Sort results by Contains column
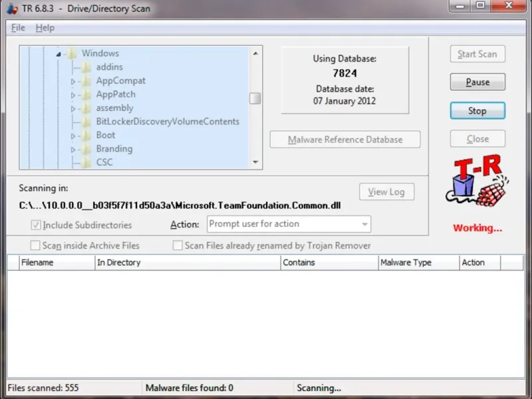Screen dimensions: 532x399 [329, 263]
